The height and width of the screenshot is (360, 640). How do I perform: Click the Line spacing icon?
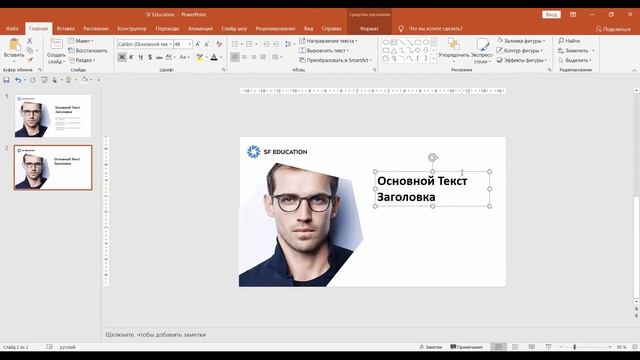288,44
